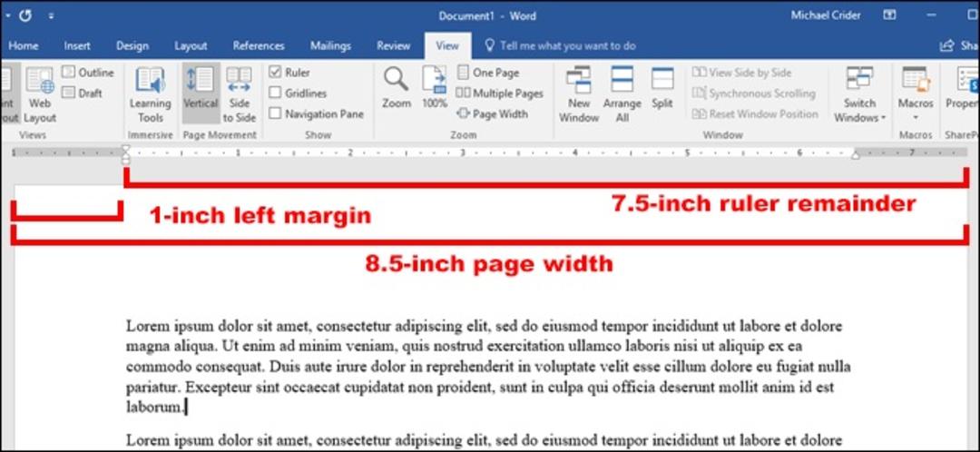Select the Page Width zoom option
Viewport: 980px width, 452px height.
point(493,113)
